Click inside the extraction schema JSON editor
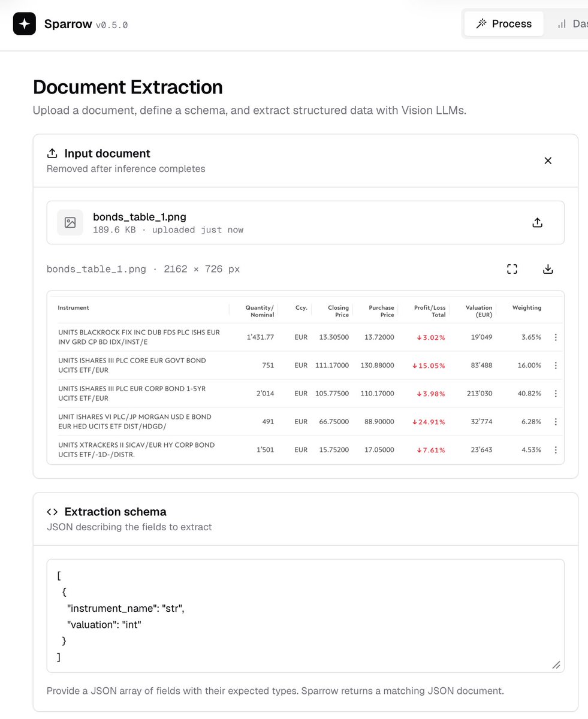The width and height of the screenshot is (588, 719). click(x=306, y=616)
